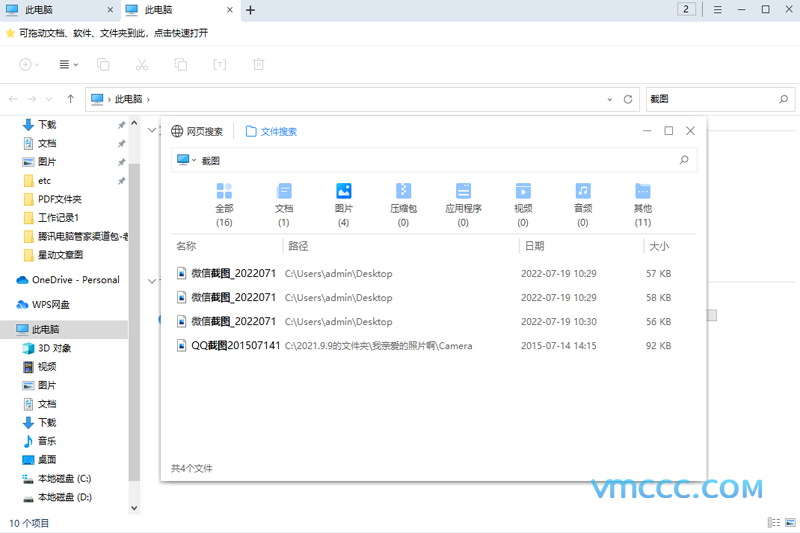Viewport: 800px width, 533px height.
Task: Expand the address bar history dropdown
Action: [x=609, y=99]
